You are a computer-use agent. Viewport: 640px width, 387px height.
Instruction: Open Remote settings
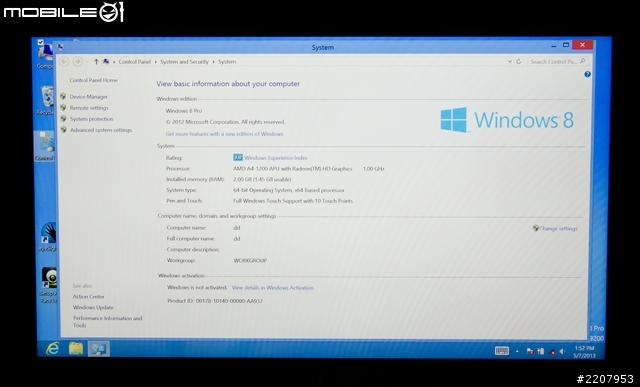pyautogui.click(x=89, y=108)
